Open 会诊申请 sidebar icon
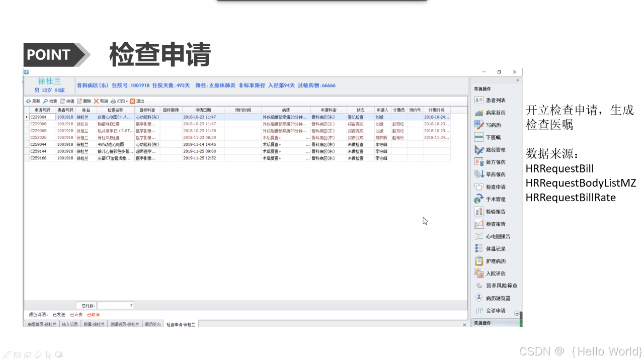The image size is (644, 362). 479,310
